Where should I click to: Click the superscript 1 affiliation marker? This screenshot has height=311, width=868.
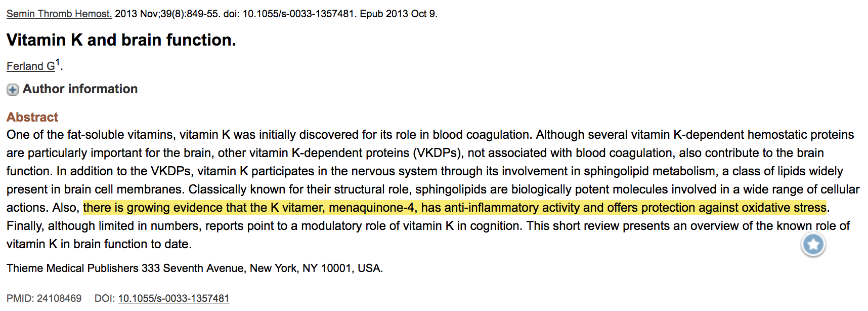58,63
